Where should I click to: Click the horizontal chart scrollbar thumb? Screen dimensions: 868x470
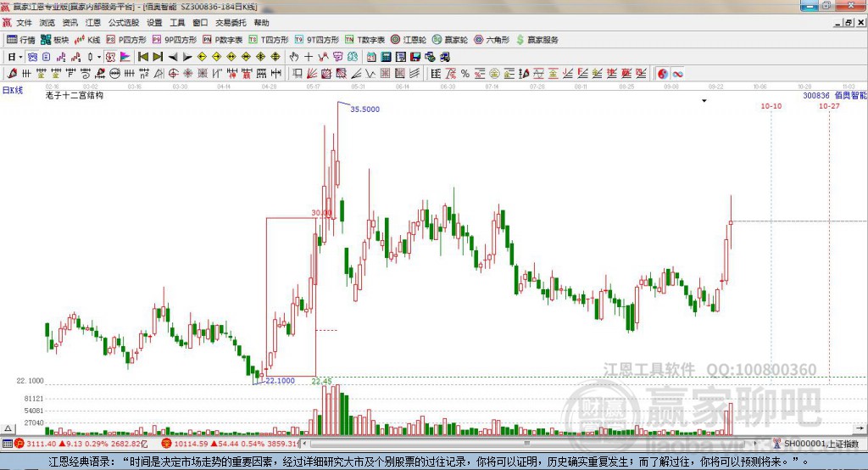tap(526, 444)
